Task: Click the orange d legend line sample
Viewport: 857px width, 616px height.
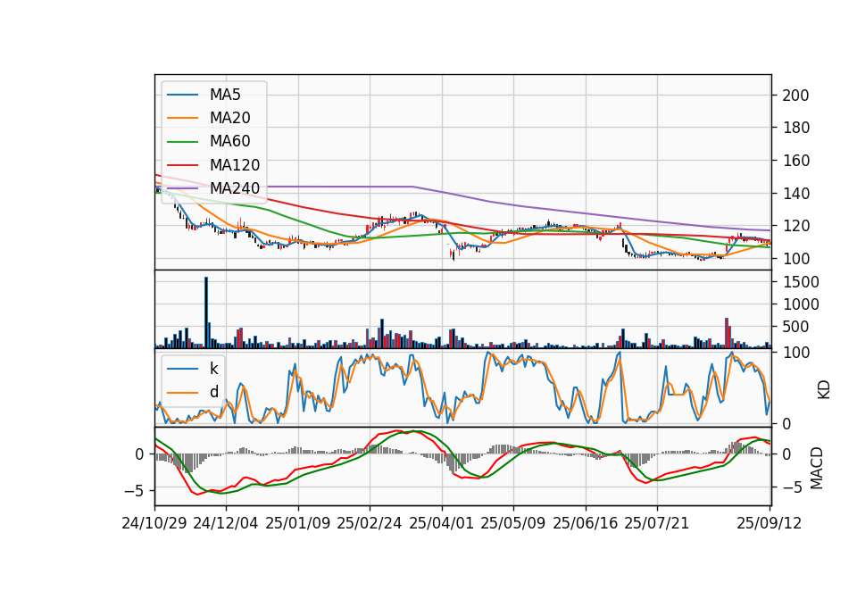Action: (182, 393)
